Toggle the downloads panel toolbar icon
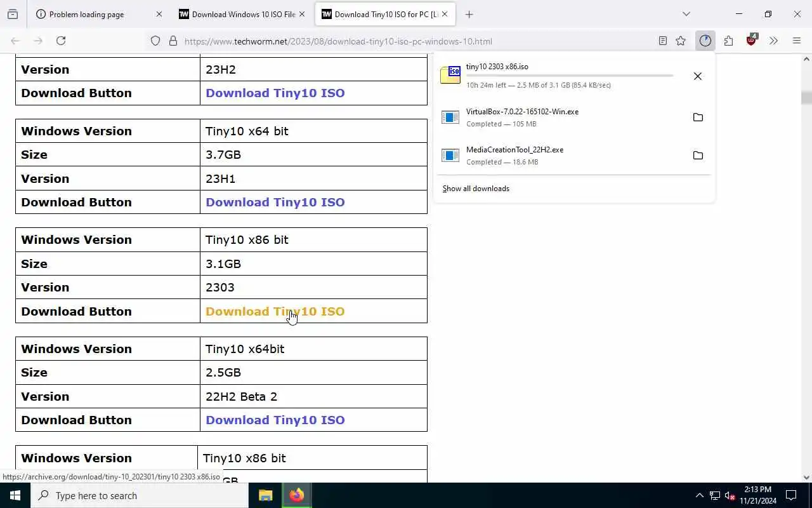This screenshot has height=508, width=812. coord(705,41)
